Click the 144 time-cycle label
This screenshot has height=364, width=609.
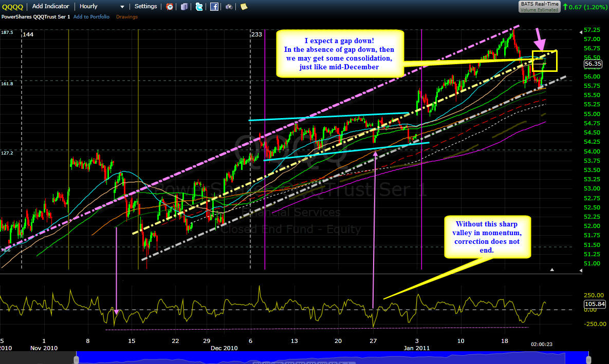(28, 34)
